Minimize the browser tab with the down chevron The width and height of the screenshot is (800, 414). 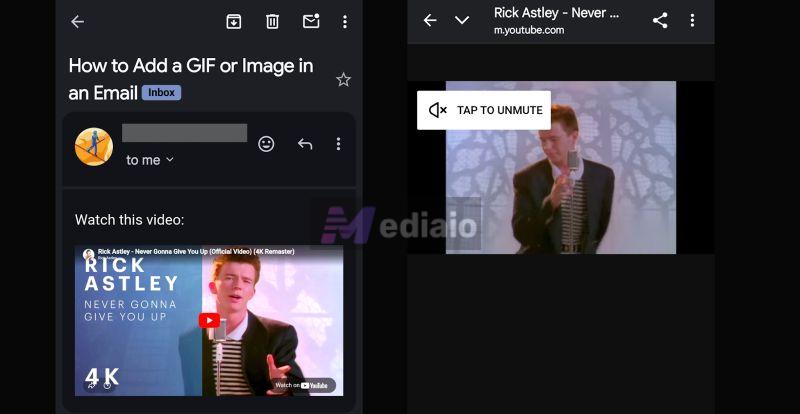(x=462, y=20)
